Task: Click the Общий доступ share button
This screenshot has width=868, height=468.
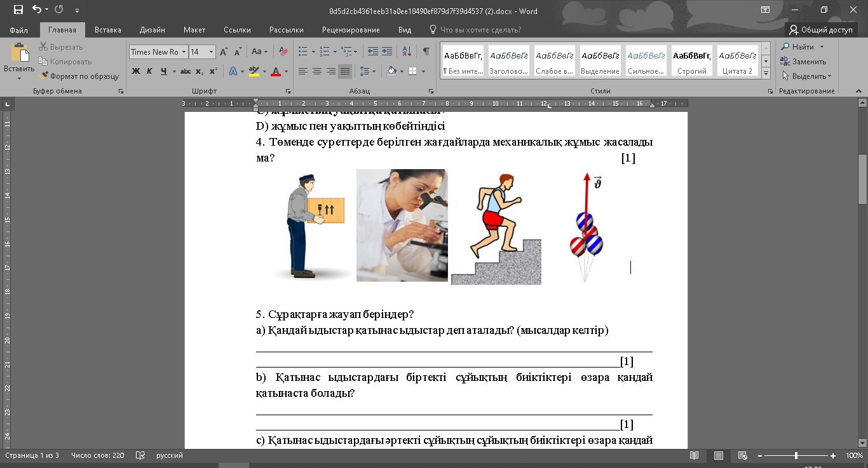Action: point(820,30)
